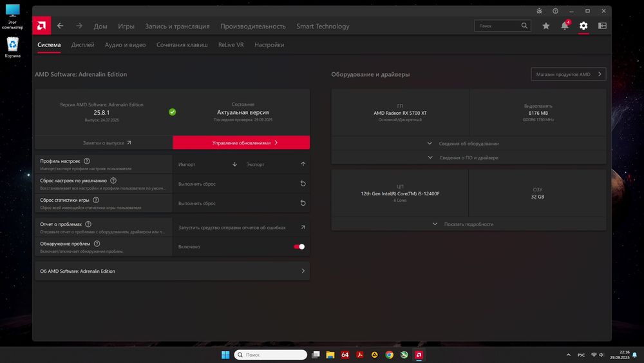Open notifications bell icon
Viewport: 644px width, 363px height.
click(565, 26)
